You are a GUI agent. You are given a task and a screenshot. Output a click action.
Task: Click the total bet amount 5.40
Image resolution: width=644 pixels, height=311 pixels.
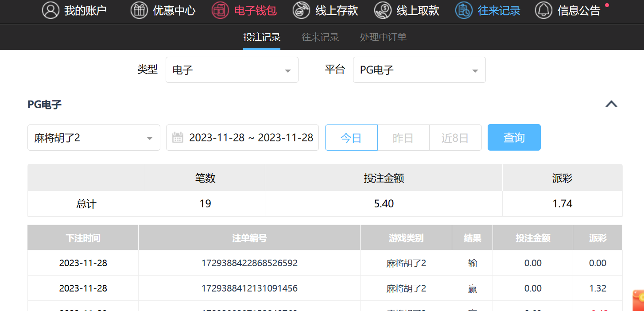[384, 204]
